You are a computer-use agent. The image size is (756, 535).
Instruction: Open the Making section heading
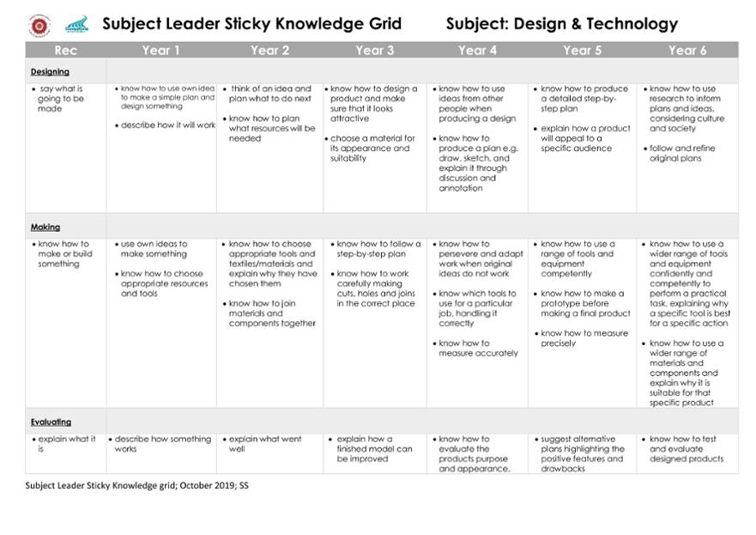coord(45,228)
